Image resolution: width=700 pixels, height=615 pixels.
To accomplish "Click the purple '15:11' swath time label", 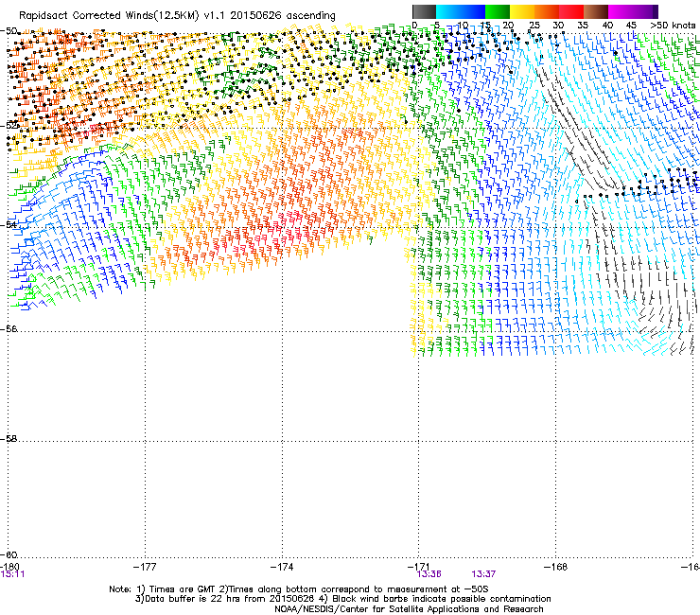I will coord(12,573).
